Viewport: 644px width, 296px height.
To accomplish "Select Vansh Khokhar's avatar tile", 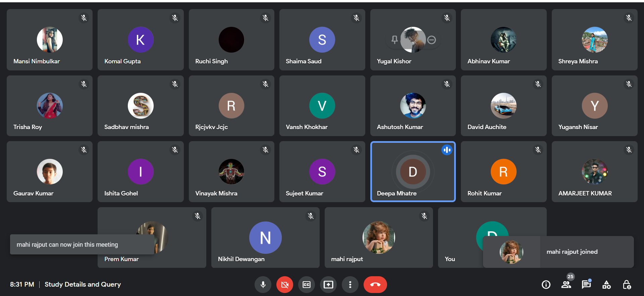I will coord(322,106).
